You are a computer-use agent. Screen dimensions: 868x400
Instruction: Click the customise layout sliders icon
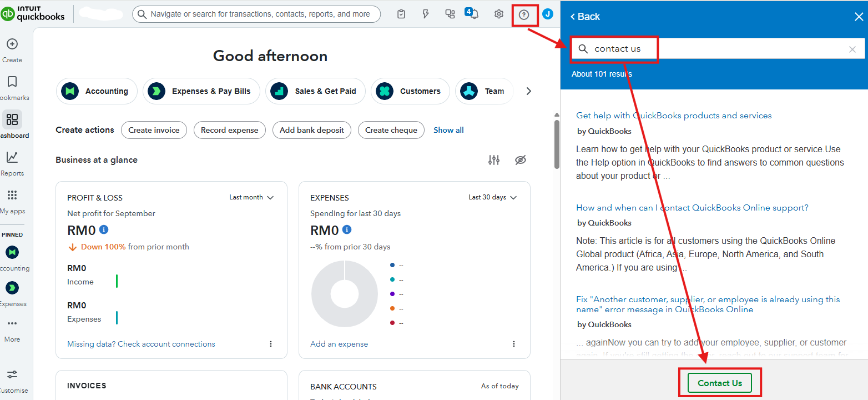493,160
